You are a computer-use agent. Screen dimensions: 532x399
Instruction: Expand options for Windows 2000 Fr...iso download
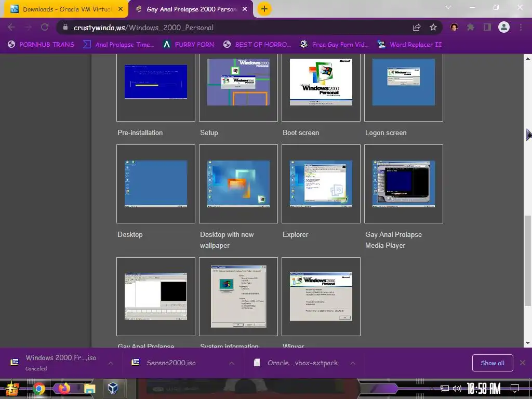coord(111,363)
